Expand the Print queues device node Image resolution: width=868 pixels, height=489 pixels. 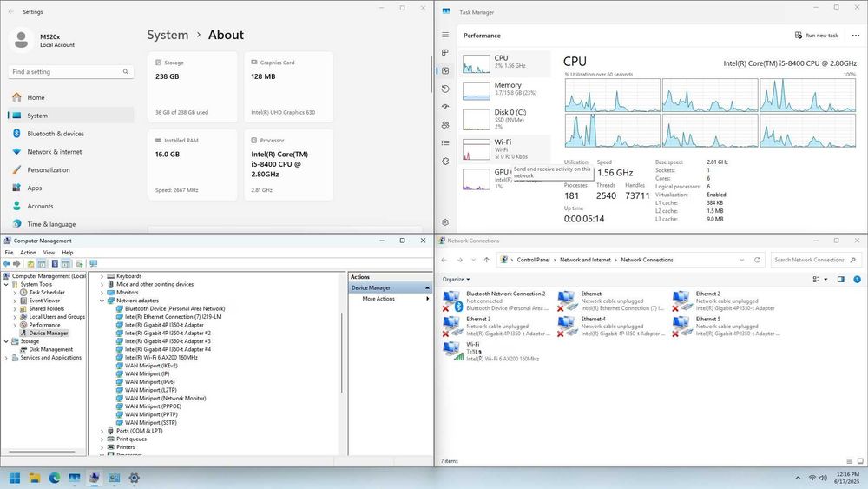click(x=102, y=439)
